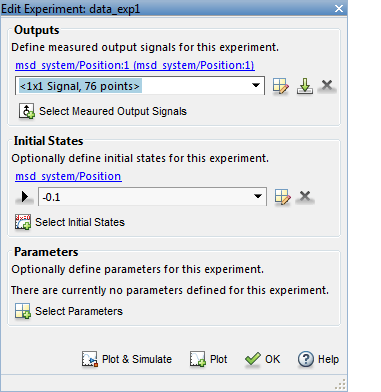Open Help for this dialog
Viewport: 381px width, 392px height.
(x=318, y=359)
